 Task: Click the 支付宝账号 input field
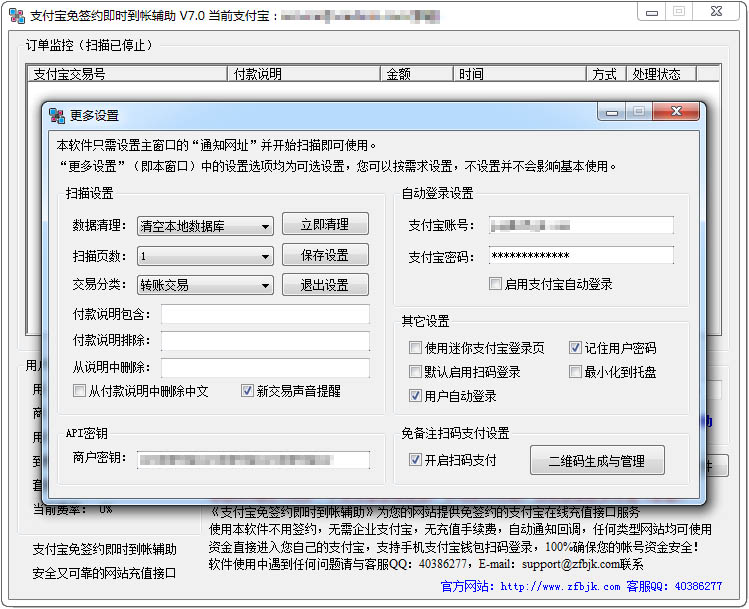tap(581, 225)
